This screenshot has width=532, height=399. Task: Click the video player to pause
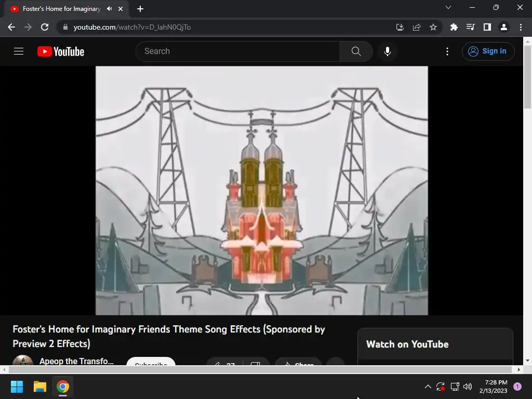tap(262, 190)
